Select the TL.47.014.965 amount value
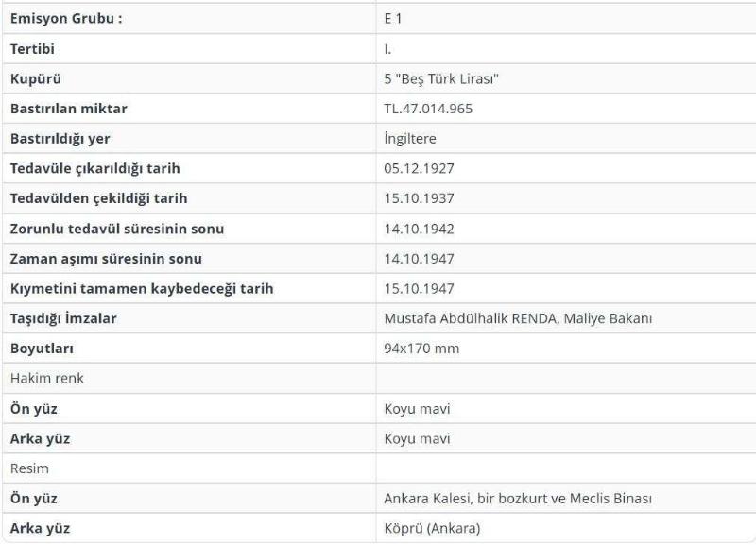 [429, 109]
